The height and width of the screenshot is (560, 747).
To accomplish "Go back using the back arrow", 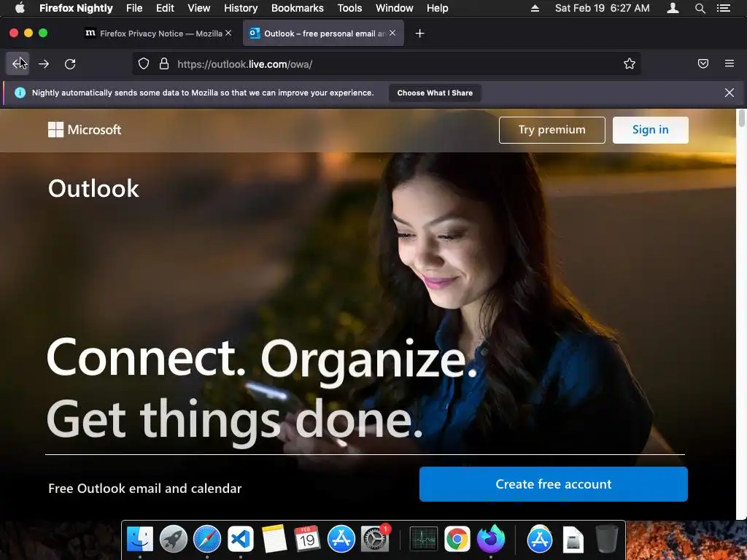I will pos(18,64).
